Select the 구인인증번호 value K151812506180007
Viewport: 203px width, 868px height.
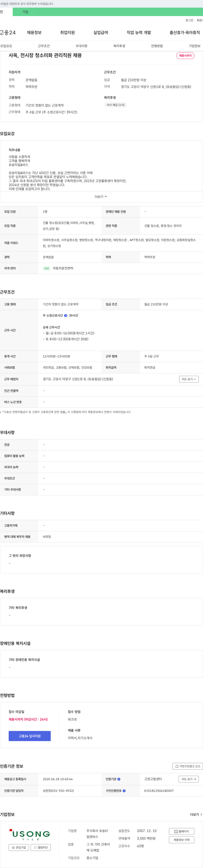click(x=159, y=791)
